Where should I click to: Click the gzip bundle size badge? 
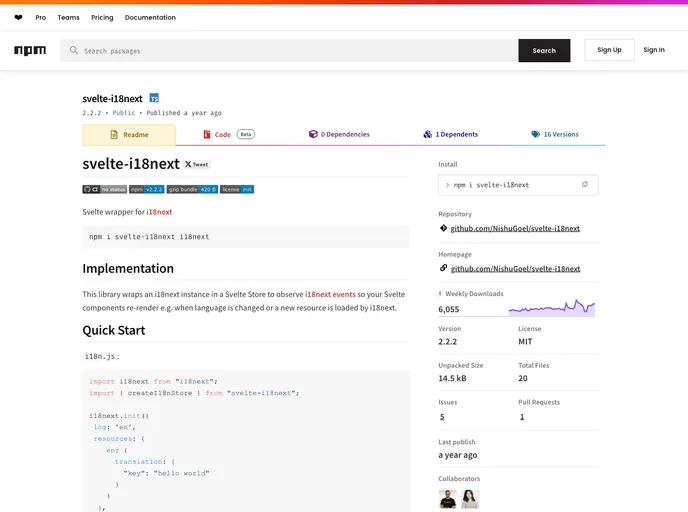(x=192, y=189)
